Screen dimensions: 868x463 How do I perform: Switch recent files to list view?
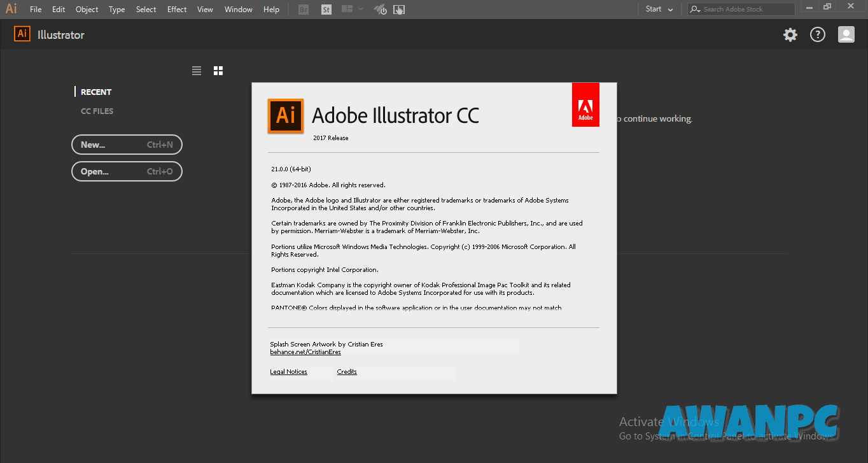(x=197, y=71)
